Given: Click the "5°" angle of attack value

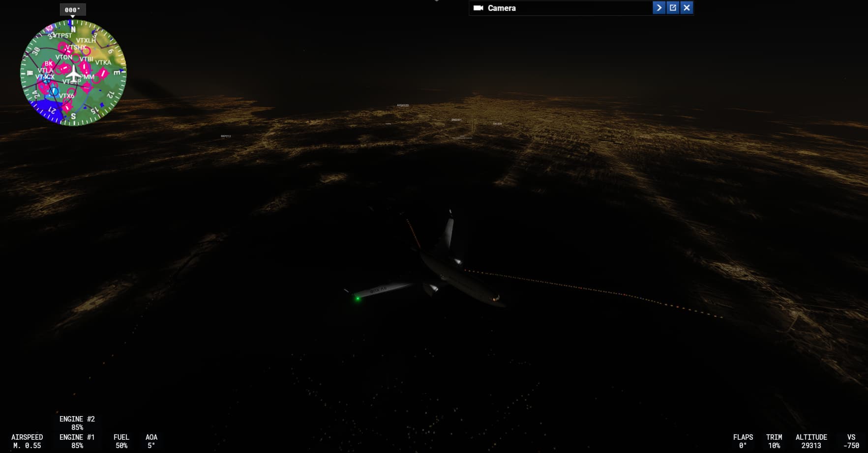Looking at the screenshot, I should [x=151, y=446].
